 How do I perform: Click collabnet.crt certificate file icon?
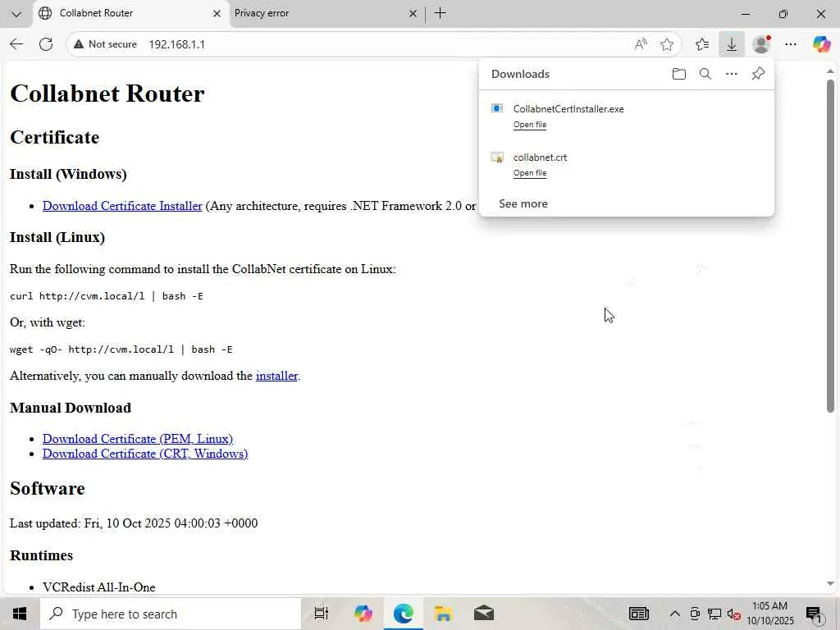pos(497,157)
